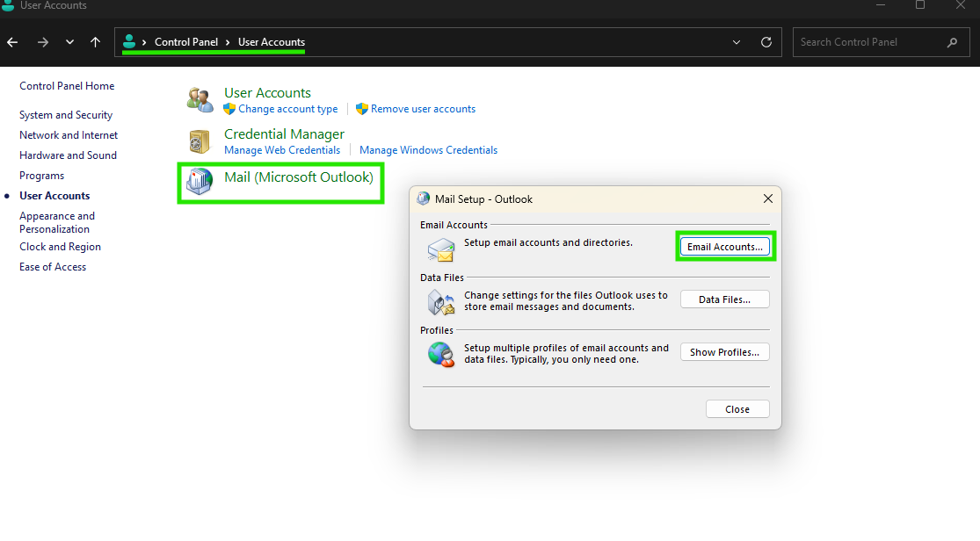Image resolution: width=980 pixels, height=541 pixels.
Task: Click the envelope icon under Email Accounts
Action: coord(441,250)
